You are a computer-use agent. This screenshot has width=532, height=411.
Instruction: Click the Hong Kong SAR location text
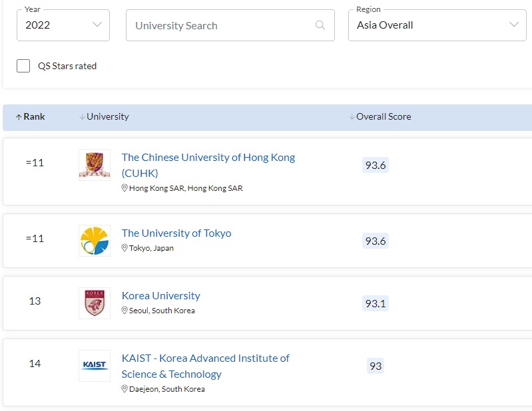[x=186, y=188]
